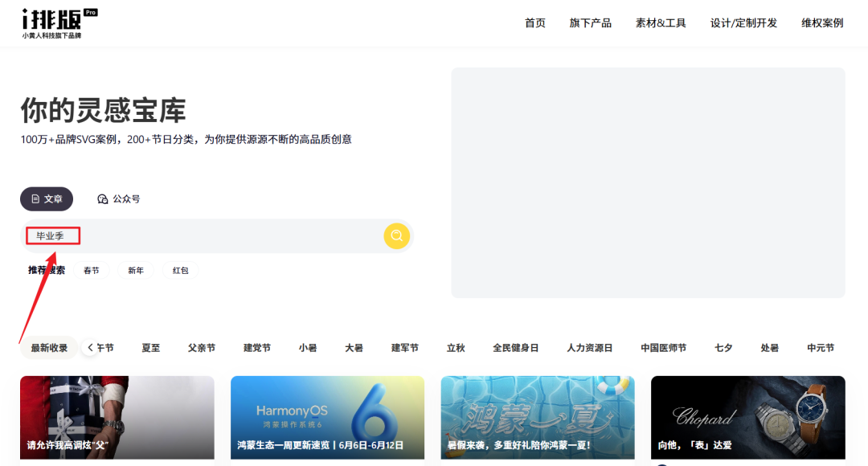Click the i排版 Pro logo
This screenshot has width=868, height=466.
coord(59,23)
